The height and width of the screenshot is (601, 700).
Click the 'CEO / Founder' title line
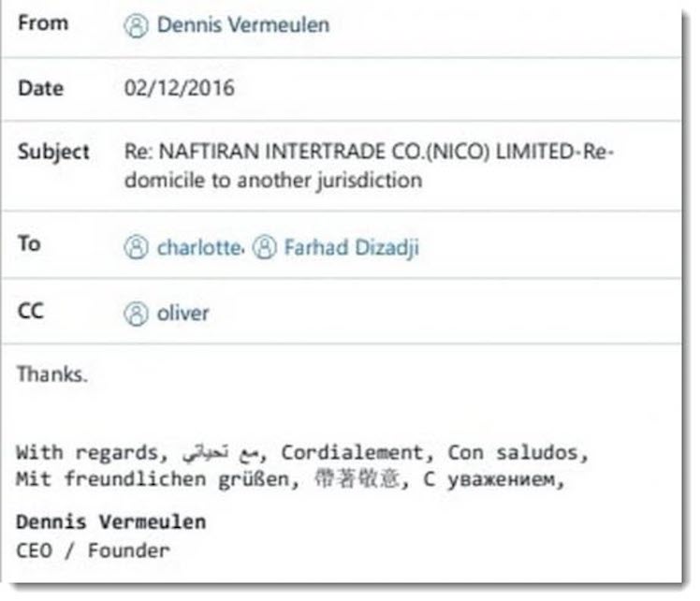(93, 550)
